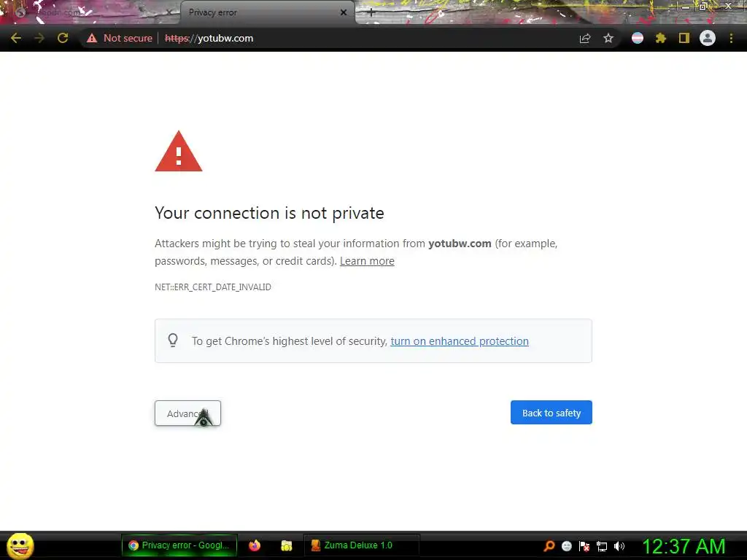Share this page via the share icon

(585, 38)
